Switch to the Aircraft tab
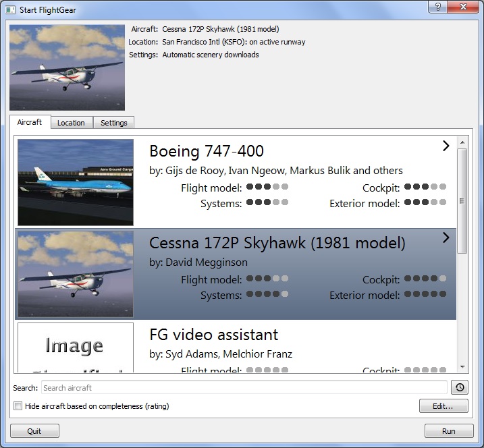This screenshot has height=448, width=484. click(x=30, y=122)
